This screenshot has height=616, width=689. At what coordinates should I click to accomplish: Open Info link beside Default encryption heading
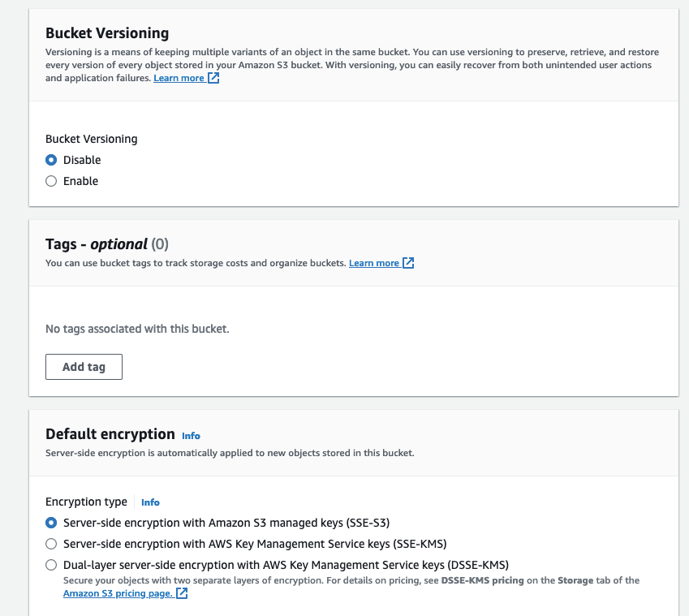point(192,436)
